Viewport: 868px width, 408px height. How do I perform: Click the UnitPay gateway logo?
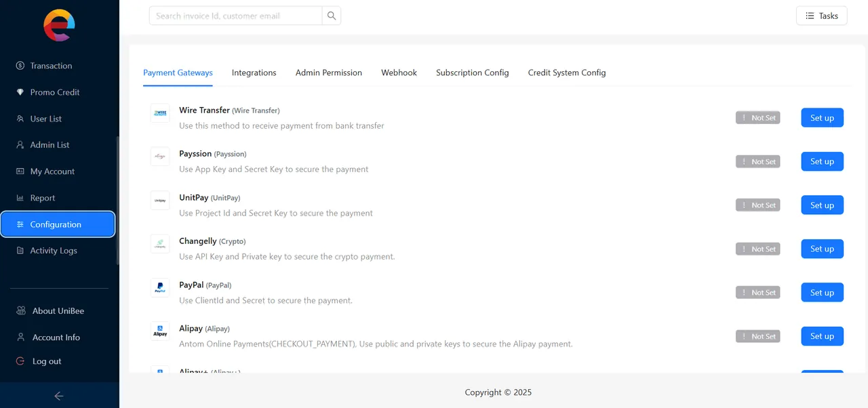tap(160, 201)
